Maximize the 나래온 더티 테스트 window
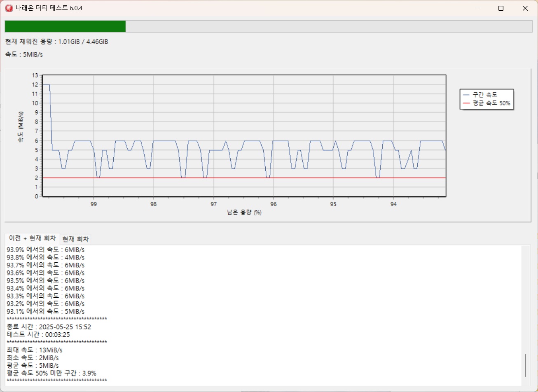This screenshot has height=392, width=538. coord(501,8)
